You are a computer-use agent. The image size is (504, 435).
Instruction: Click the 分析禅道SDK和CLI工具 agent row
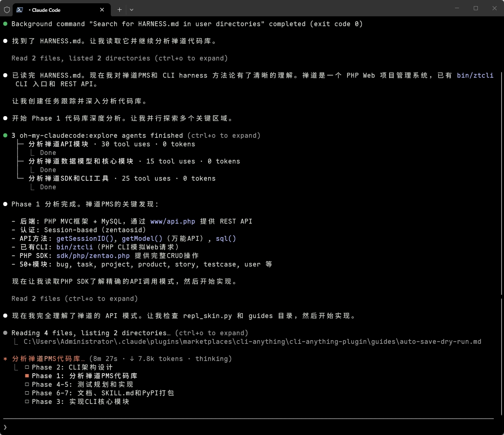click(122, 178)
